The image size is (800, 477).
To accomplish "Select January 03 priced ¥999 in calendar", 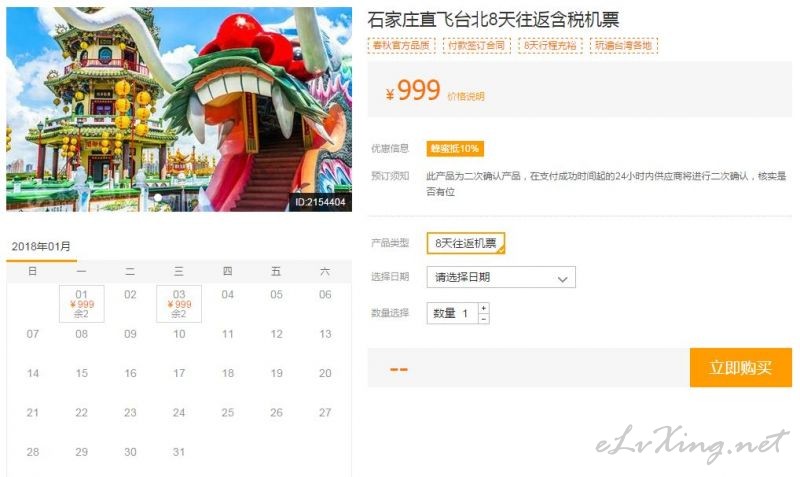I will point(179,304).
